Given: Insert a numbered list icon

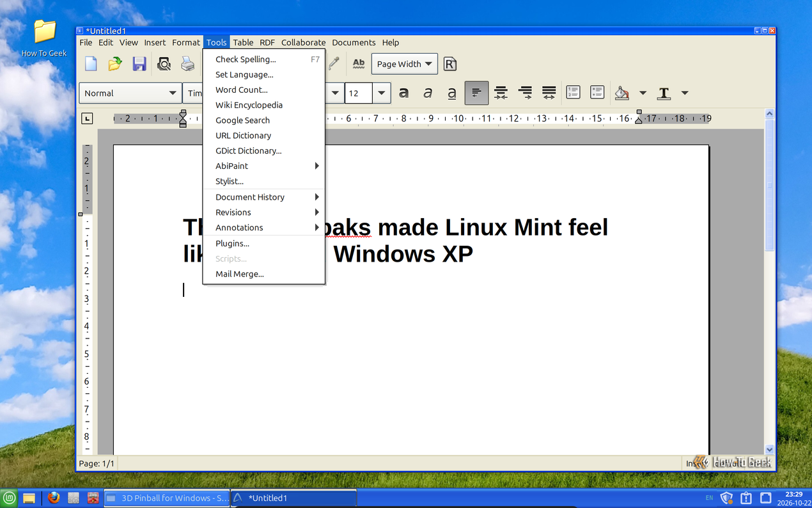Looking at the screenshot, I should 574,93.
